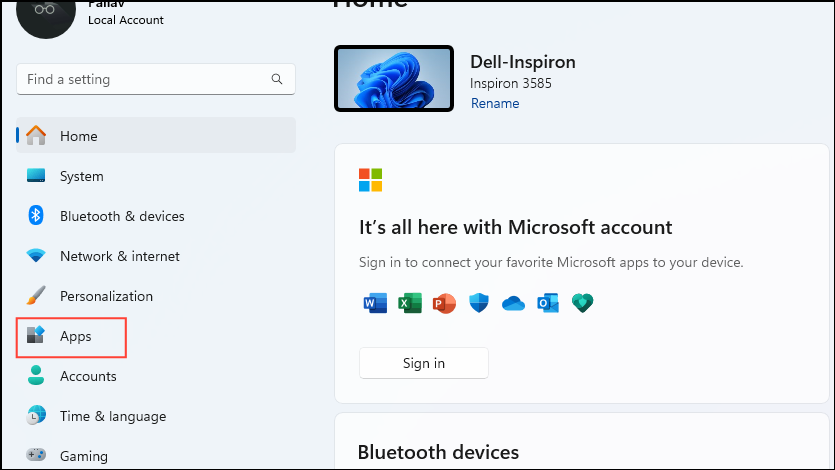Click the Gaming controller icon
This screenshot has height=470, width=835.
point(36,455)
